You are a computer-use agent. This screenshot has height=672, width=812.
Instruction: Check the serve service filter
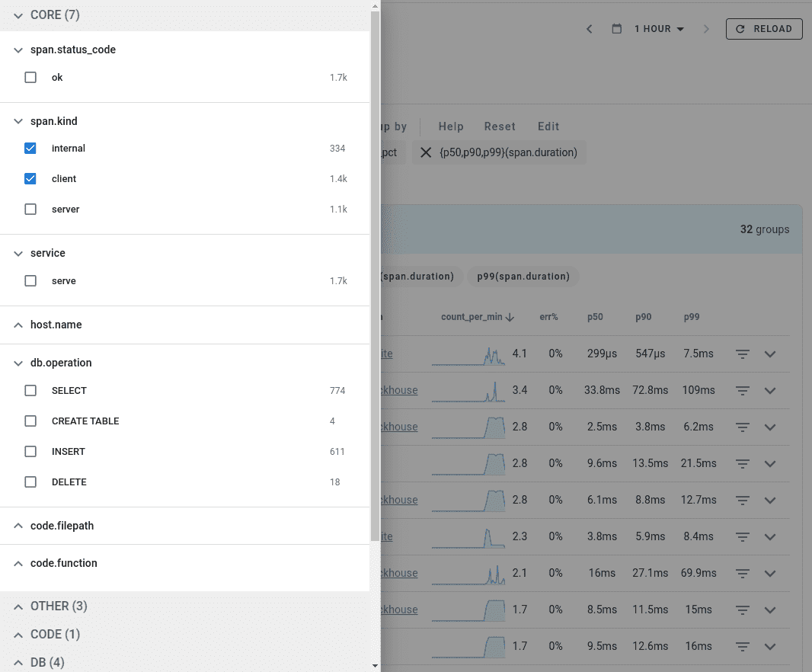[x=30, y=281]
